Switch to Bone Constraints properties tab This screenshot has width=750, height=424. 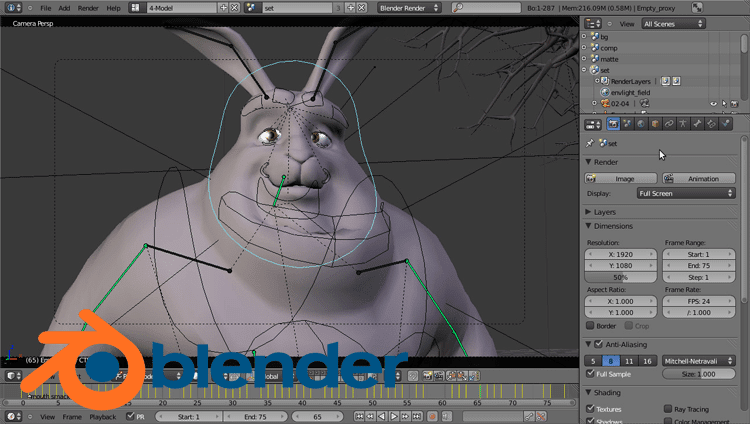pos(711,124)
